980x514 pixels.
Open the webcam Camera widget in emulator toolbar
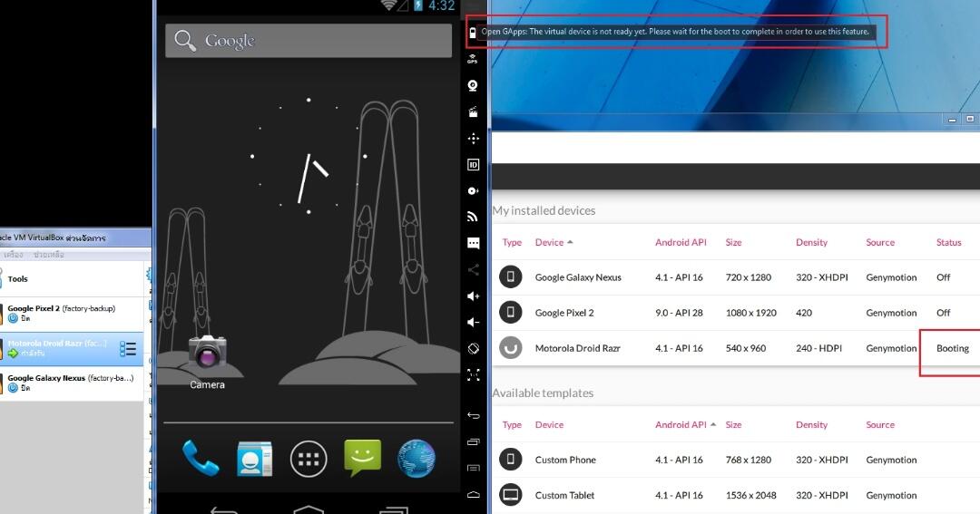(473, 85)
